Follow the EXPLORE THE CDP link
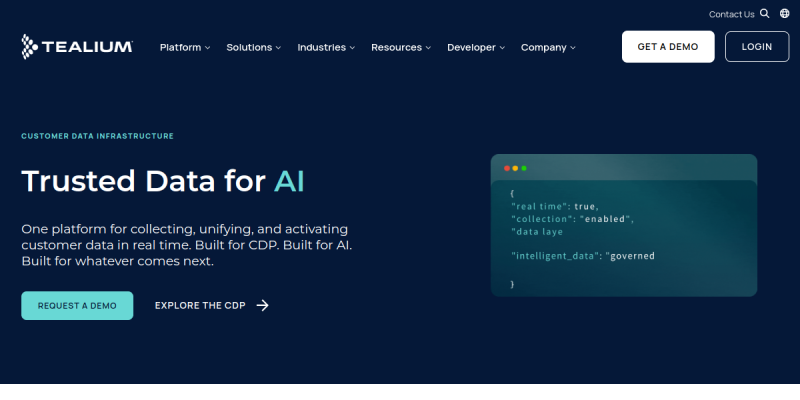 click(x=200, y=306)
